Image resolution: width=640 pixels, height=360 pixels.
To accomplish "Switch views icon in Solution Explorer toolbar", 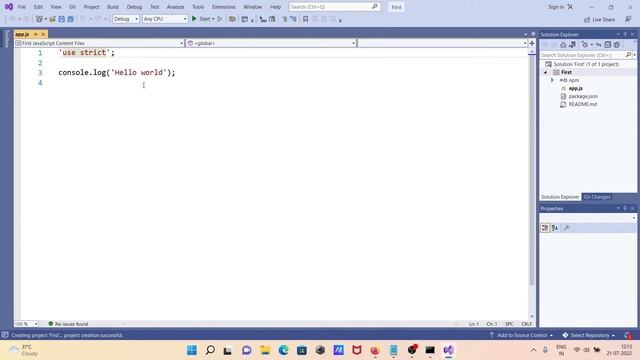I will (573, 45).
